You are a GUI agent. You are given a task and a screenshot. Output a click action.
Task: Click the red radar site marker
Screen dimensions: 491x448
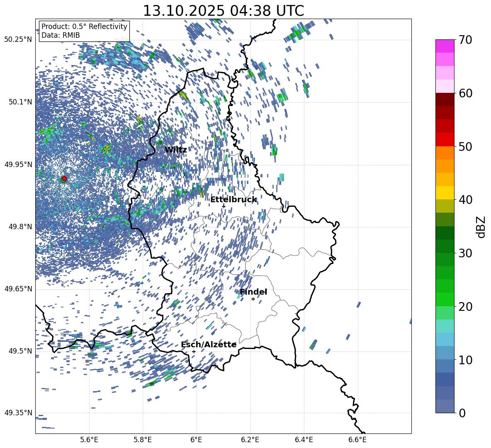pyautogui.click(x=64, y=179)
